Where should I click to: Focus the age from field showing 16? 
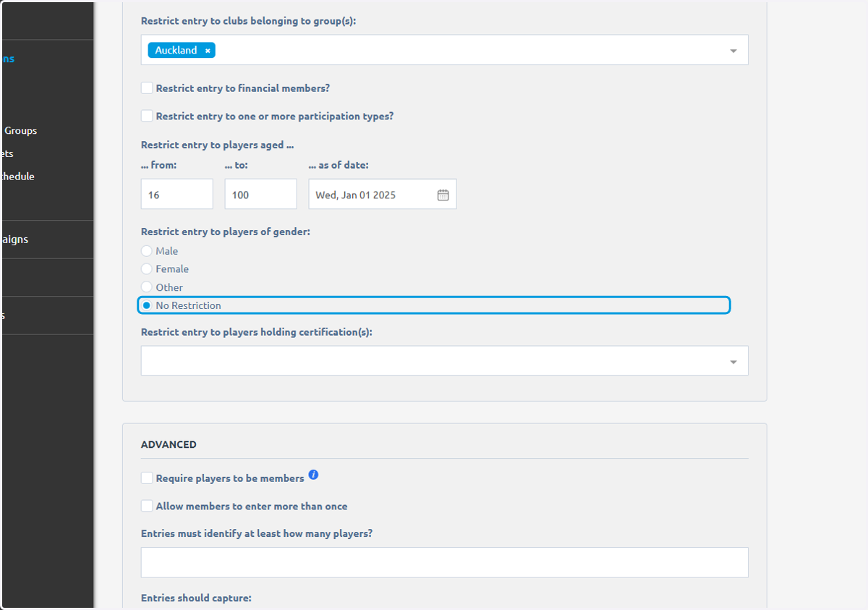pos(177,195)
